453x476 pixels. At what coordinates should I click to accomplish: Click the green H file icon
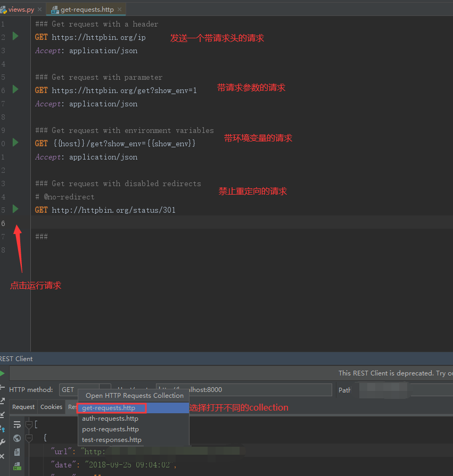tap(18, 466)
